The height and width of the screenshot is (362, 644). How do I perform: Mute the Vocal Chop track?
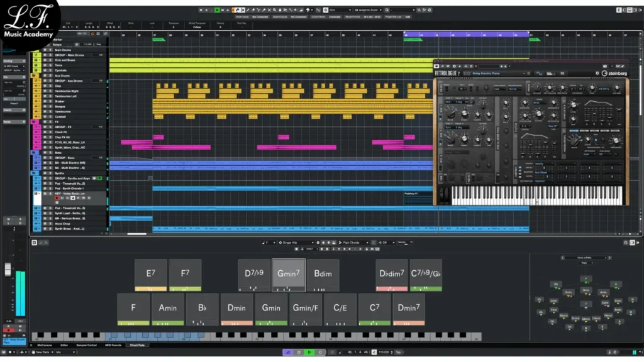pyautogui.click(x=44, y=223)
